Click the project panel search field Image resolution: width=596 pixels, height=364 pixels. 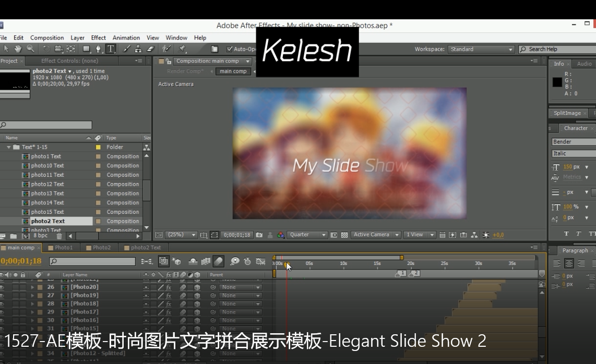(46, 125)
